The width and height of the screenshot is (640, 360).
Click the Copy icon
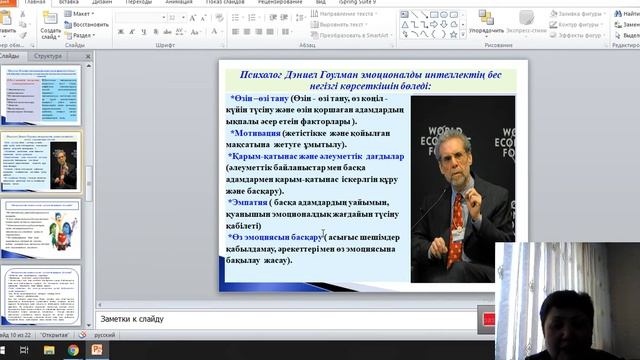[23, 24]
